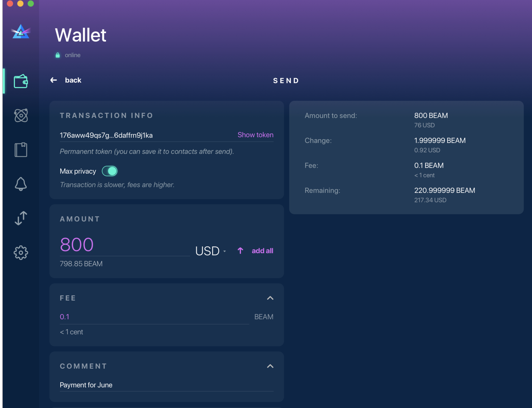Collapse the COMMENT section
The width and height of the screenshot is (532, 408).
point(270,366)
